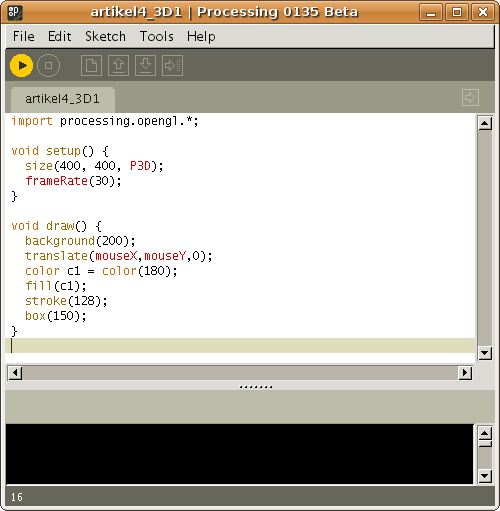This screenshot has height=511, width=500.
Task: Open the Tools menu
Action: click(x=156, y=36)
